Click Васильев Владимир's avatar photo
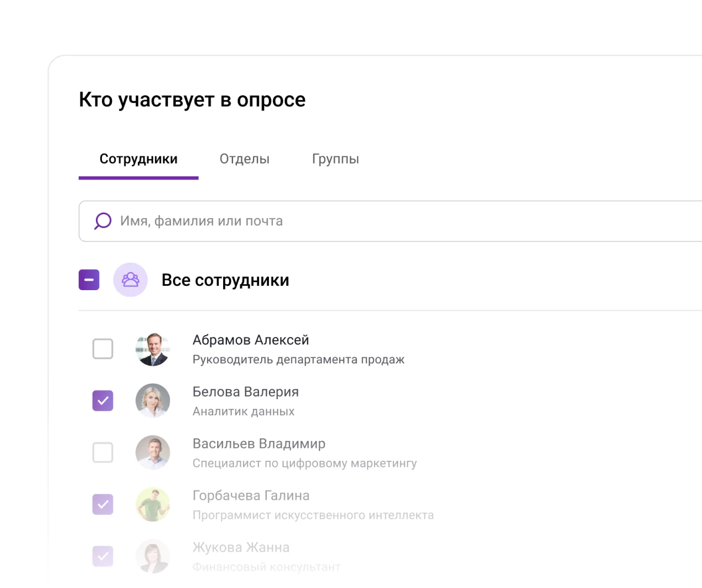Image resolution: width=702 pixels, height=588 pixels. (153, 453)
